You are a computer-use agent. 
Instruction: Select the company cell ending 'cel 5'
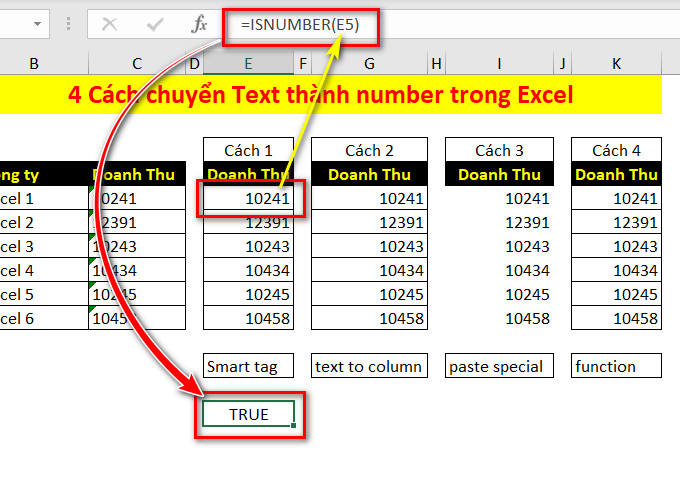[x=44, y=295]
